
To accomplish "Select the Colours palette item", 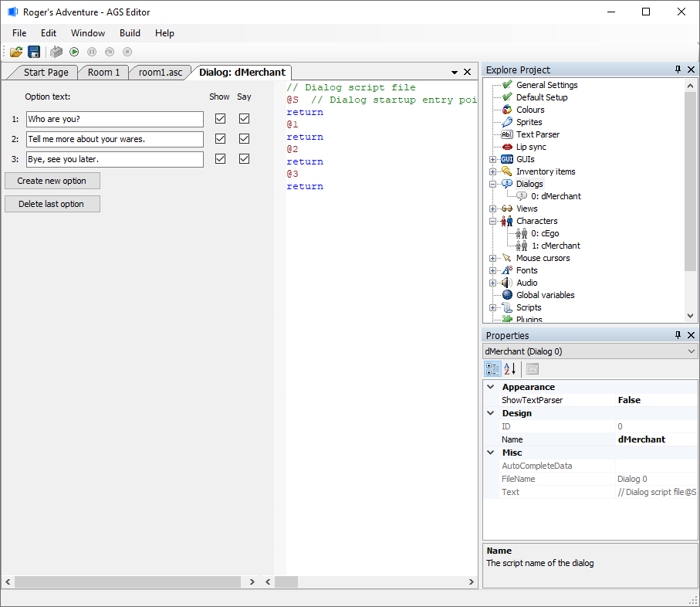I will (530, 110).
